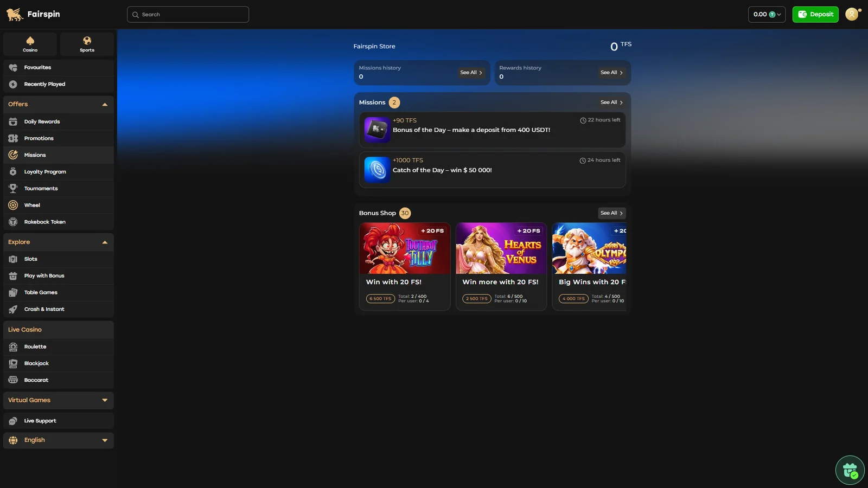Click the 'Catch of the Day' mission title
Viewport: 868px width, 488px height.
(x=442, y=170)
